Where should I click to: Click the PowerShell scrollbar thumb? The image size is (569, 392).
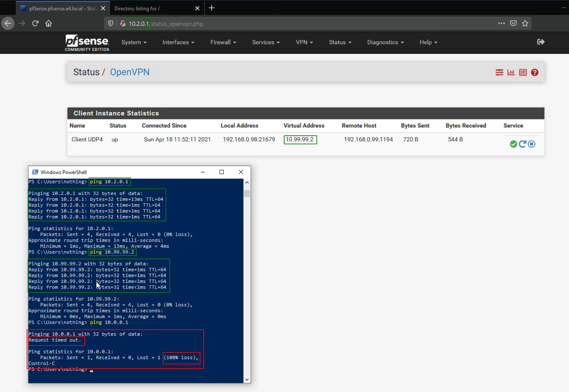[x=247, y=193]
